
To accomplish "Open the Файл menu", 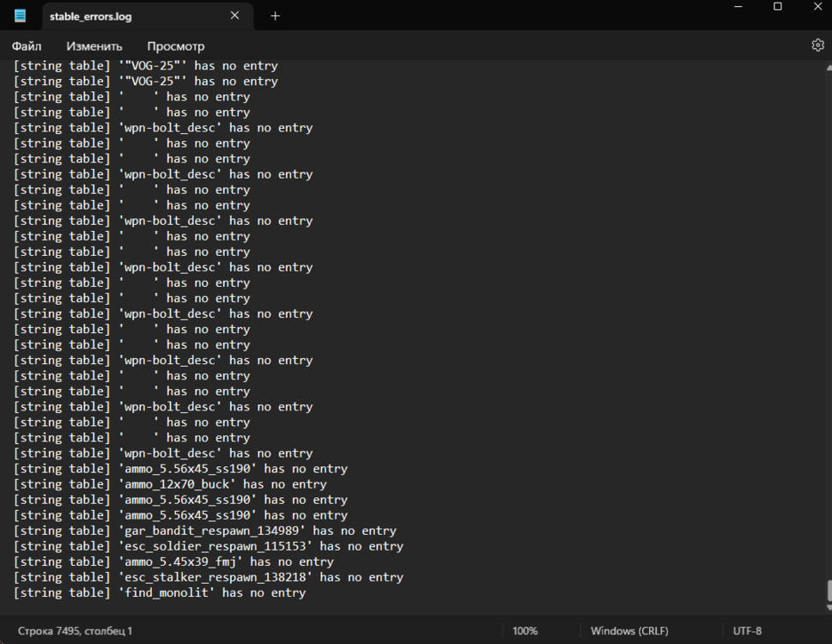I will click(x=27, y=46).
